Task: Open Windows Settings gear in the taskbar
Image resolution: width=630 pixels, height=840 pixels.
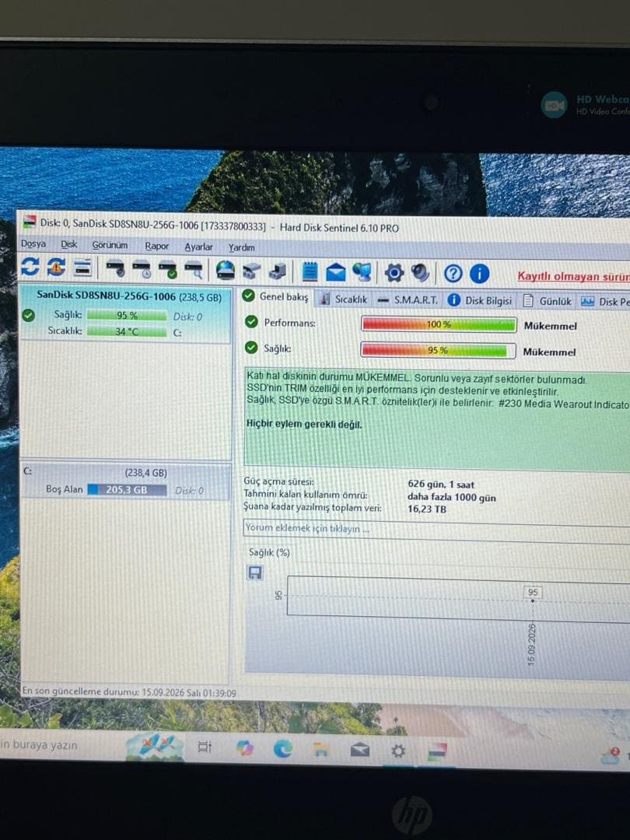Action: [x=398, y=751]
